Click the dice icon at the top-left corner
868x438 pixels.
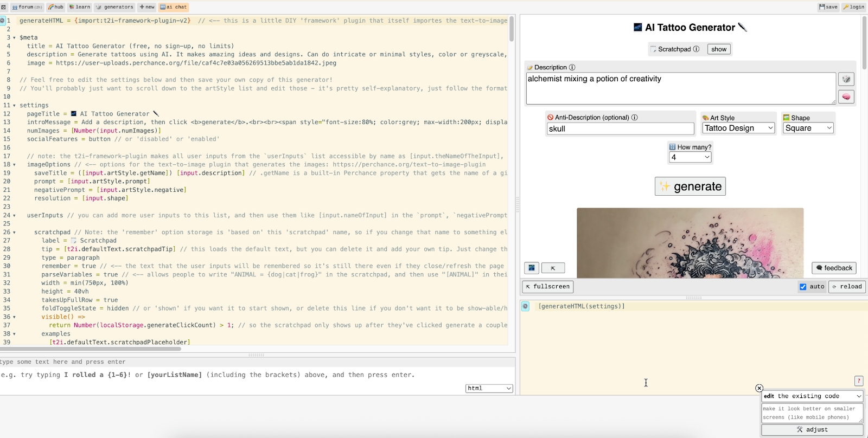point(4,7)
